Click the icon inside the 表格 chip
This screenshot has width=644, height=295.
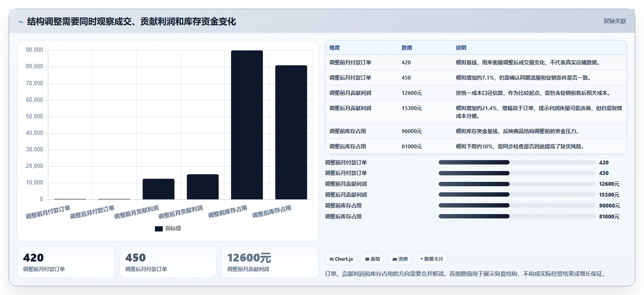point(367,259)
